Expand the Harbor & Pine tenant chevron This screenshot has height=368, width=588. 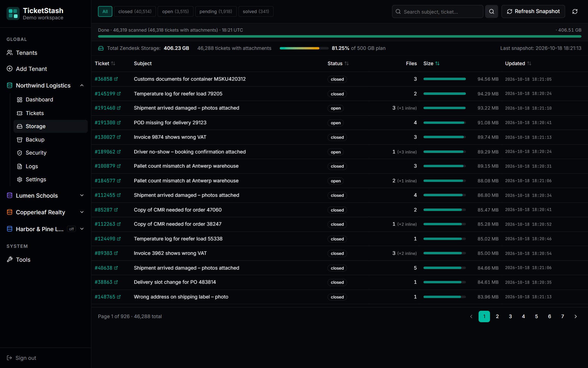click(x=82, y=229)
